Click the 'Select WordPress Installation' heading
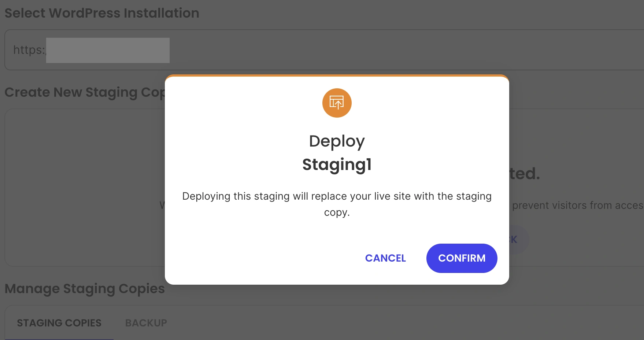Viewport: 644px width, 340px height. (102, 13)
